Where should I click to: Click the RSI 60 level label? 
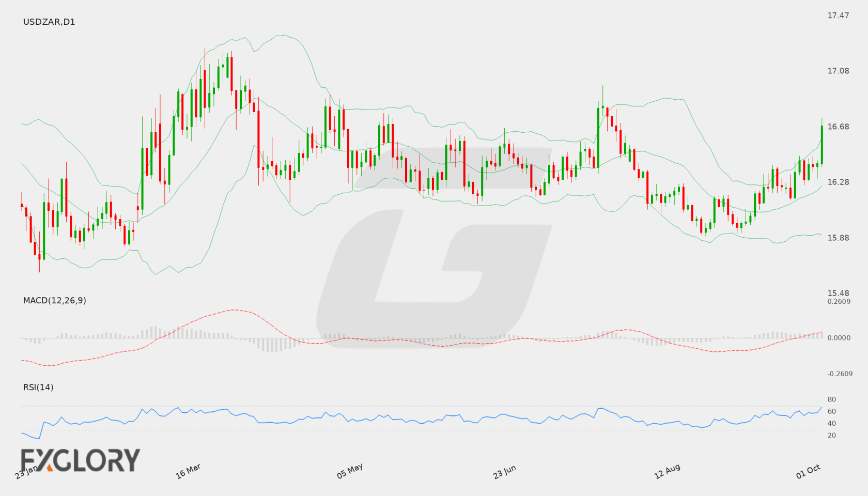pyautogui.click(x=832, y=411)
